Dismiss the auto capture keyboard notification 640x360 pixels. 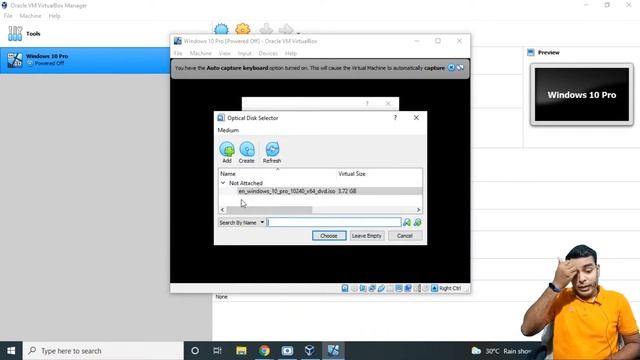451,68
